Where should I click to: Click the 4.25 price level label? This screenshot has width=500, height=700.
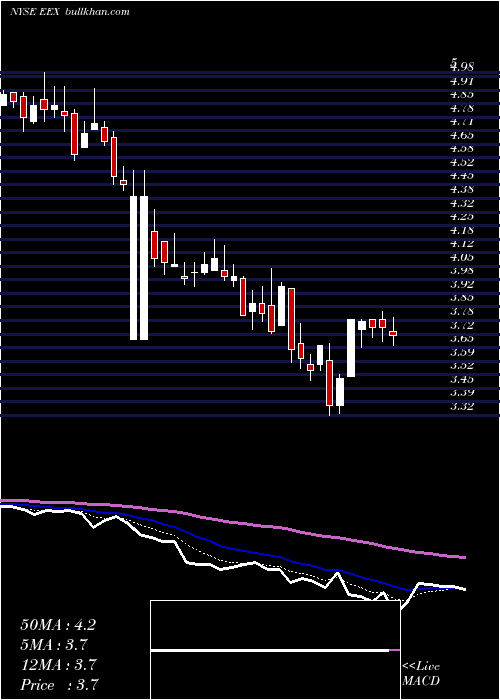coord(462,217)
